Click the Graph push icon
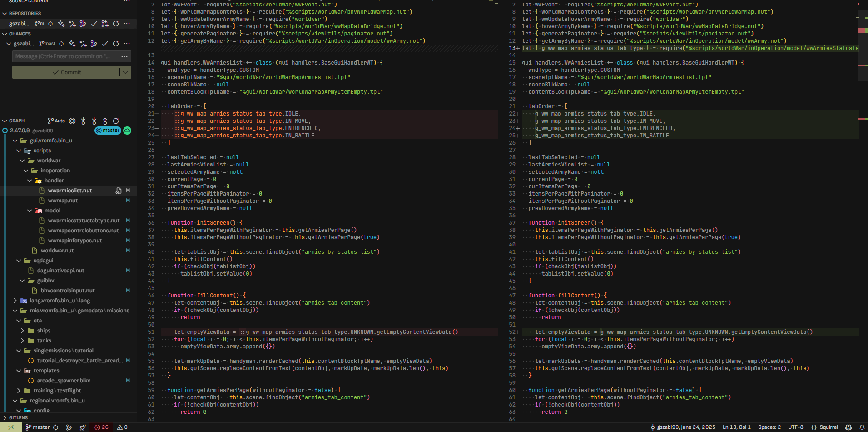Screen dimensions: 868x432 pyautogui.click(x=105, y=121)
